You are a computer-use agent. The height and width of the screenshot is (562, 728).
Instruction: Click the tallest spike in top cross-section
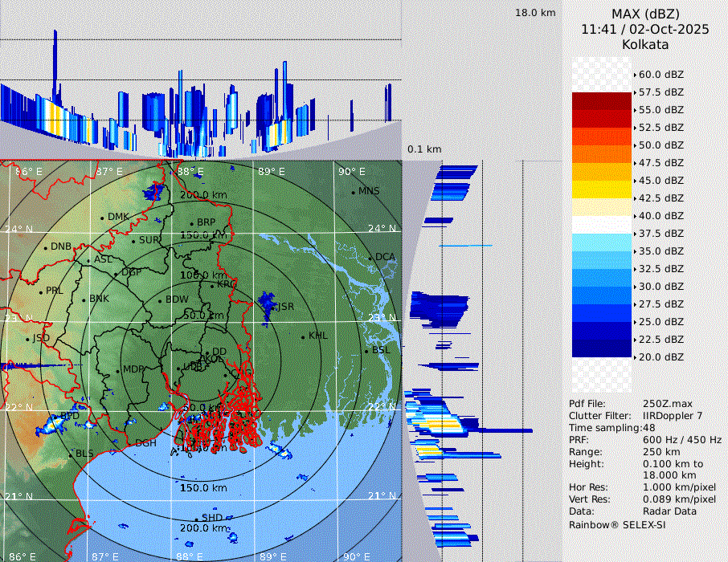coord(55,64)
